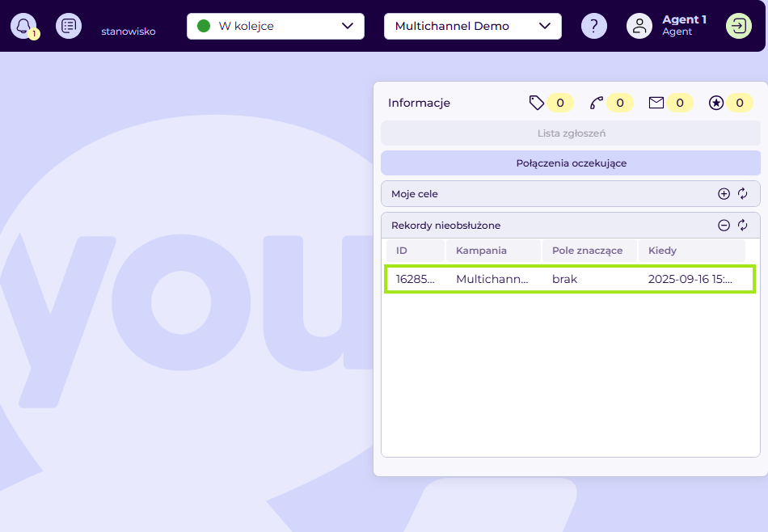Click the brak cell in the record row
Screen dimensions: 768x532
564,279
